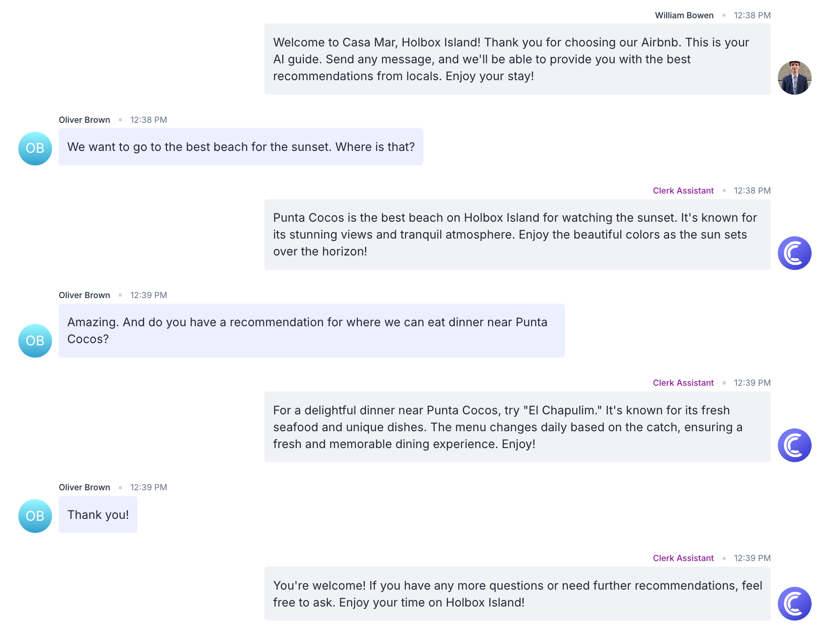Viewport: 828px width, 644px height.
Task: Click the Clerk Assistant label above dinner reply
Action: (x=683, y=383)
